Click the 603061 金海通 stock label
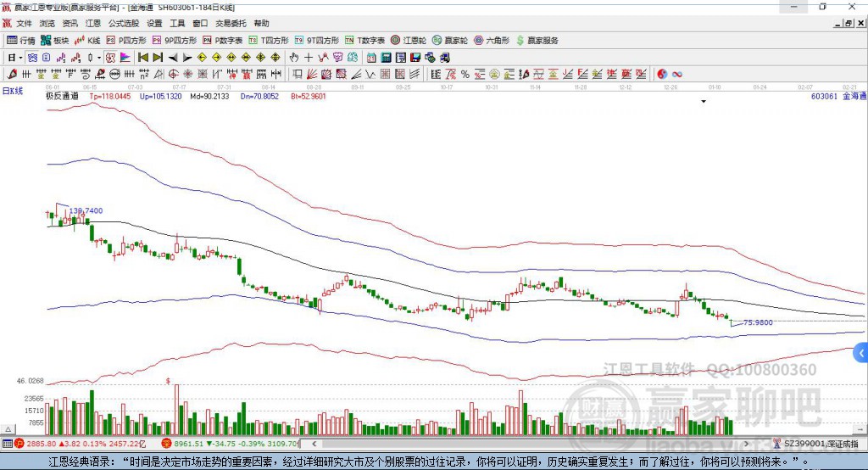 click(x=838, y=96)
